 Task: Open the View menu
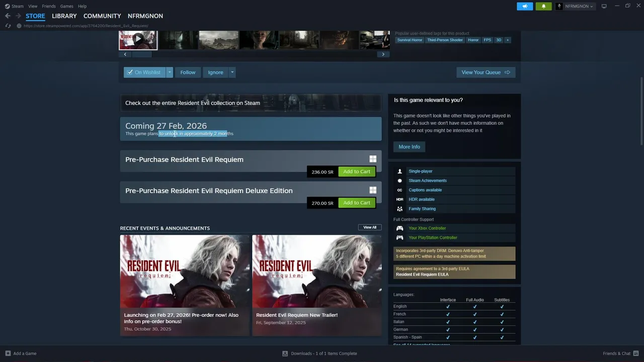coord(33,6)
